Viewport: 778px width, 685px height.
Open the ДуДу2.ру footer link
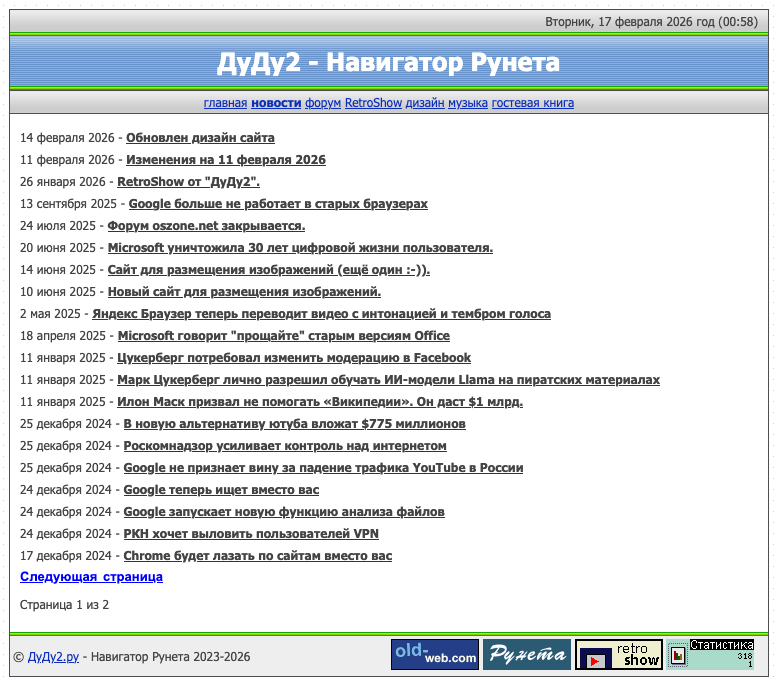(53, 657)
